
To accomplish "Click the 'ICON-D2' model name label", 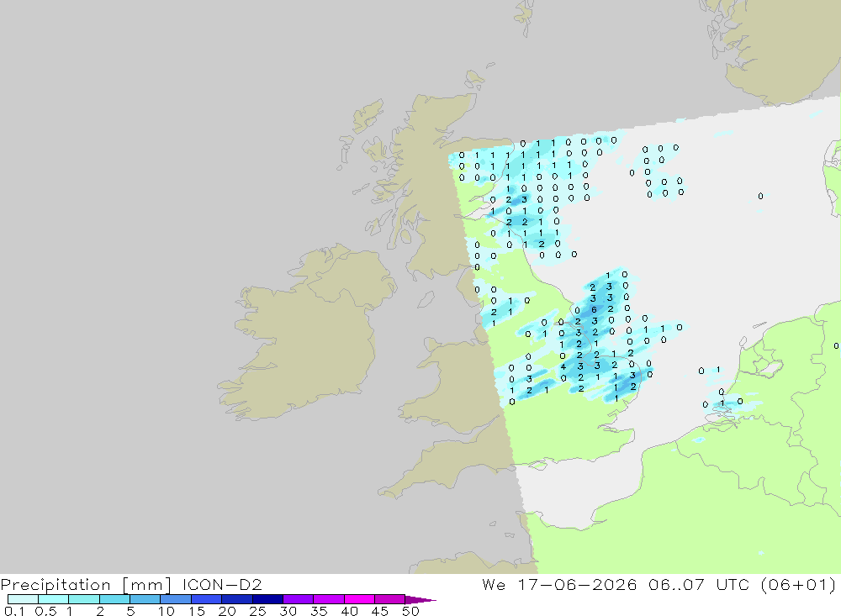I will pos(222,584).
